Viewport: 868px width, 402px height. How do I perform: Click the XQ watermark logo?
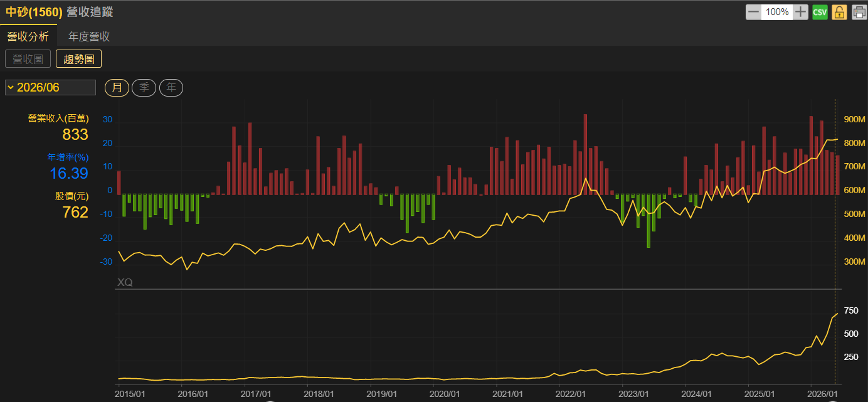[125, 283]
